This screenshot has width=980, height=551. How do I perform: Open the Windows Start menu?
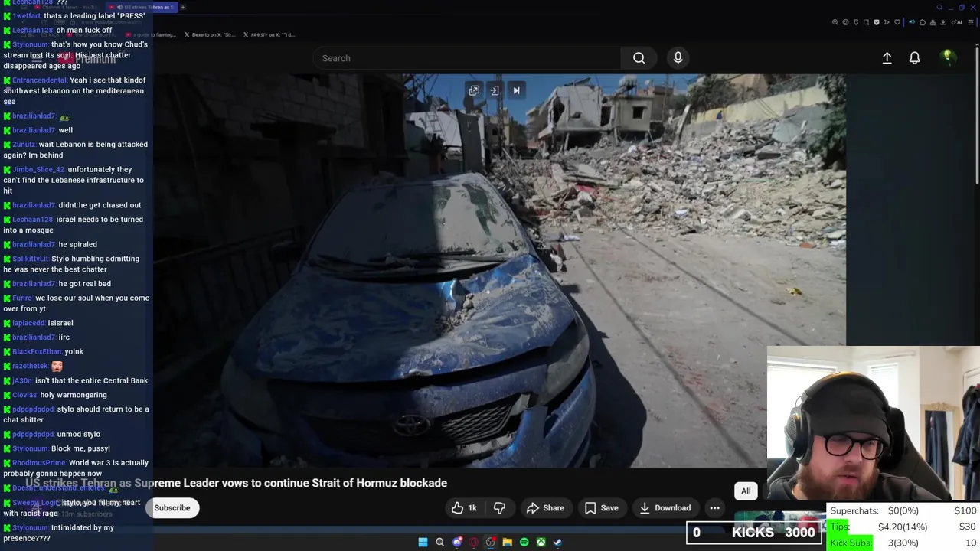click(x=423, y=542)
